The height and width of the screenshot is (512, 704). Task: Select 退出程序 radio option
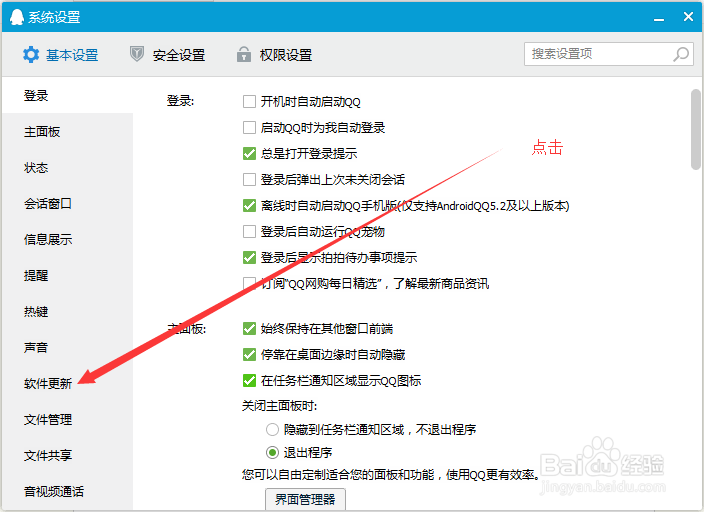click(x=272, y=452)
